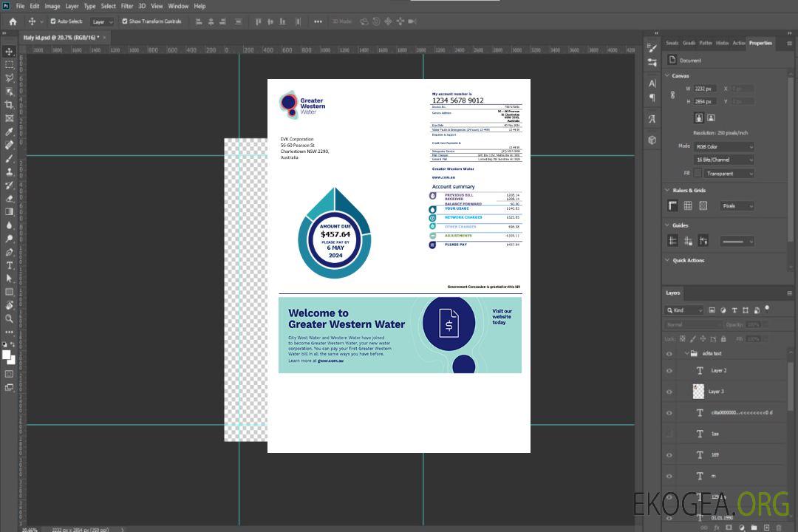Click the link width and height icon

673,95
